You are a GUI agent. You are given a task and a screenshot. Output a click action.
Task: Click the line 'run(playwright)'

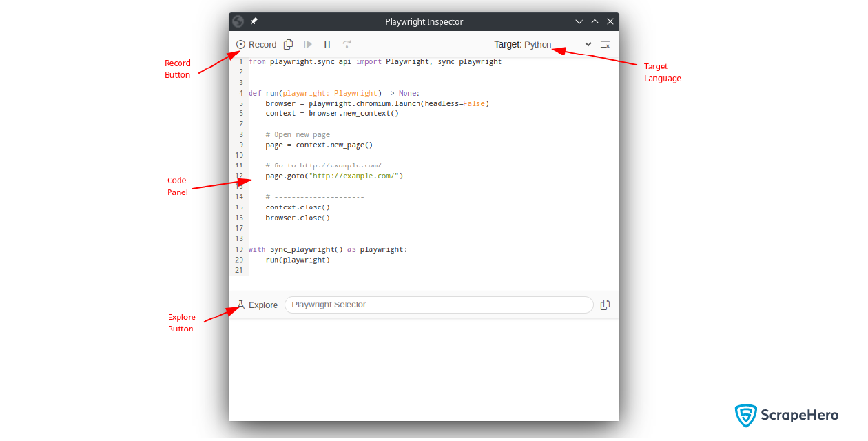pyautogui.click(x=298, y=260)
